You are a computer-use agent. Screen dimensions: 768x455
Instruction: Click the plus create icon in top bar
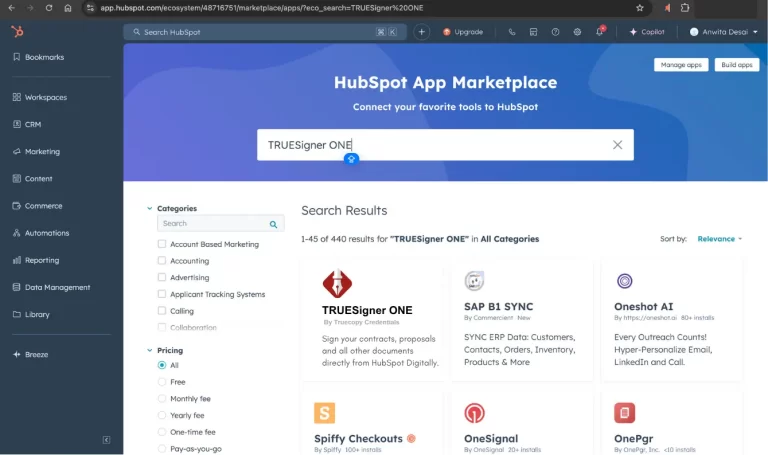[421, 32]
